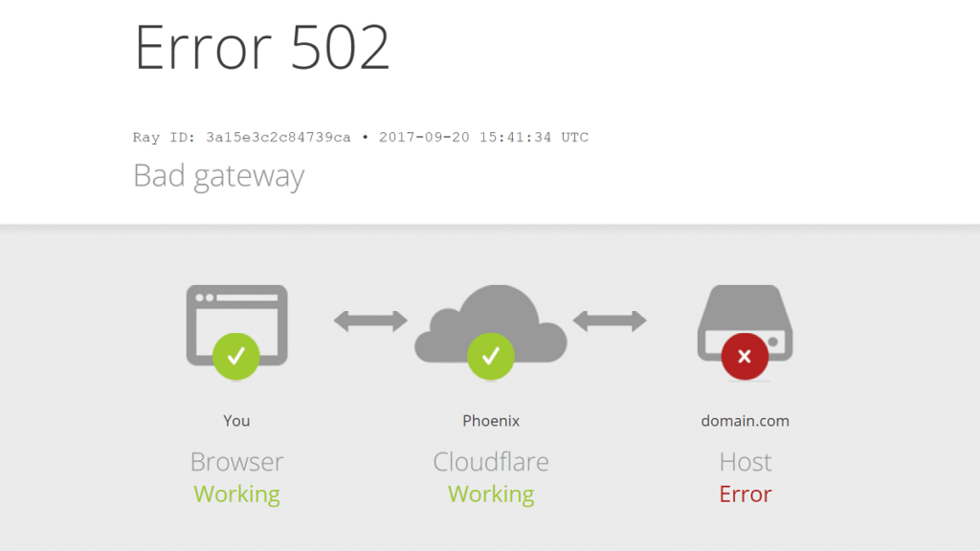This screenshot has height=551, width=980.
Task: Click the red Error status under Host
Action: [745, 495]
